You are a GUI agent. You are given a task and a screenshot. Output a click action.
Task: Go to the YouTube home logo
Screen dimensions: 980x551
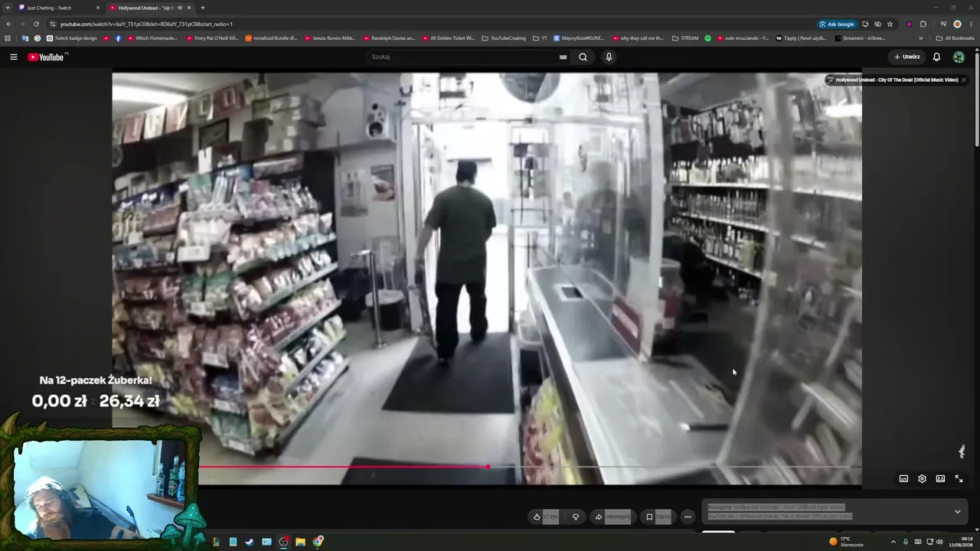point(47,57)
